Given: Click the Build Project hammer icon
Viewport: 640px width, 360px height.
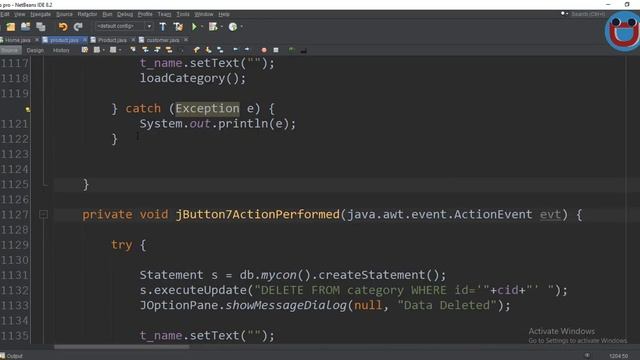Looking at the screenshot, I should pyautogui.click(x=162, y=27).
